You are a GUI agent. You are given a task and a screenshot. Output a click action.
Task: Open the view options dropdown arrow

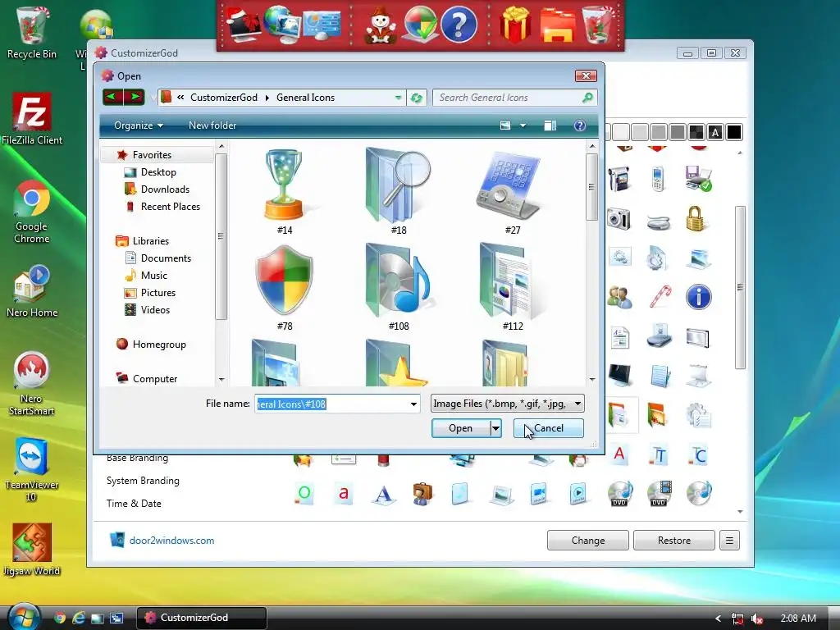[x=523, y=126]
